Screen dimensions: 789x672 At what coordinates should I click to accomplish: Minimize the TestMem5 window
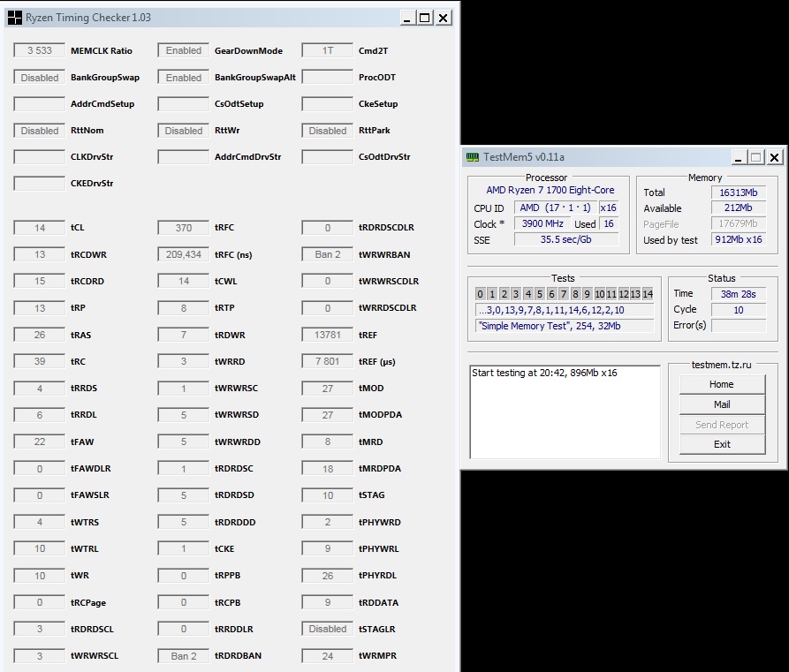738,157
